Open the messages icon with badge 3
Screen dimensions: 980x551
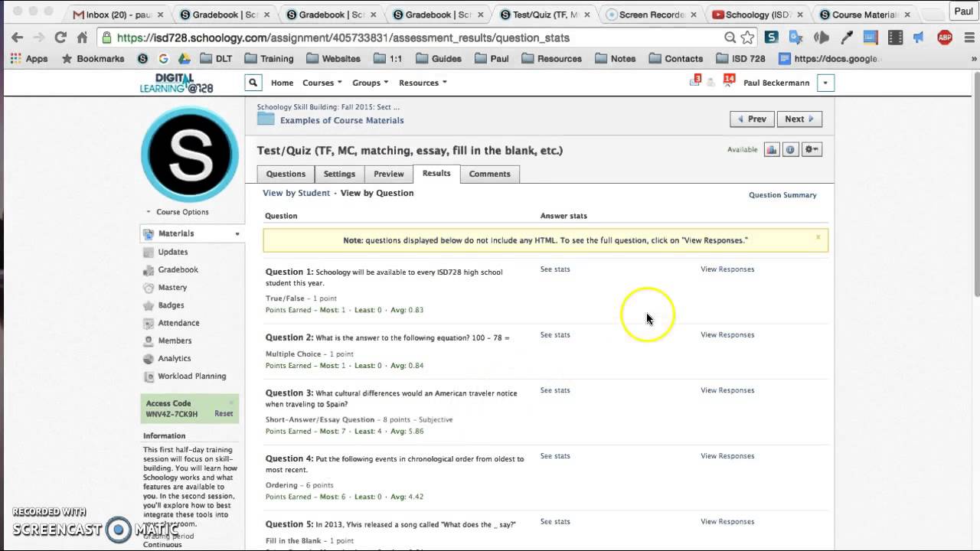click(x=695, y=80)
